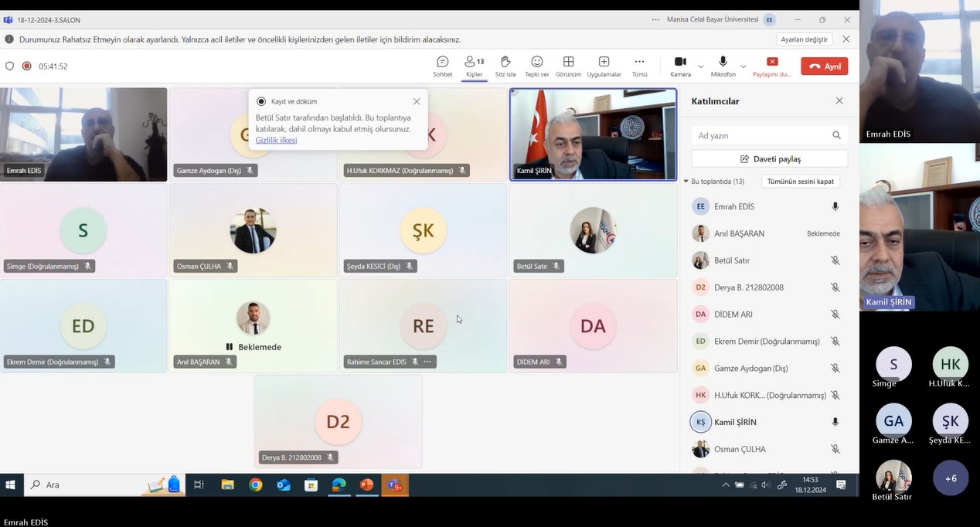Click Daveti paylaş button
Viewport: 980px width, 527px height.
(x=769, y=158)
